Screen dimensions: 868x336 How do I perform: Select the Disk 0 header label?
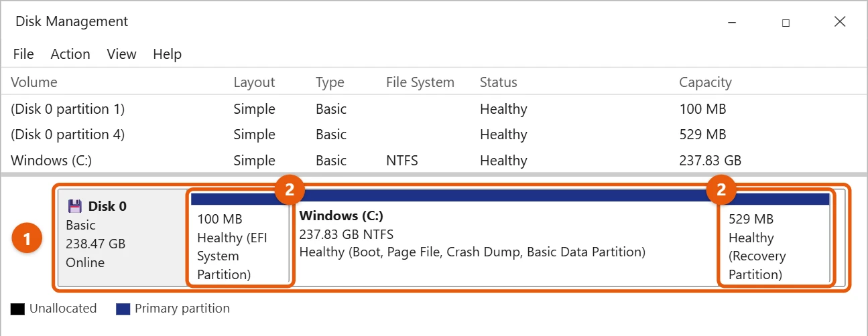(x=107, y=206)
